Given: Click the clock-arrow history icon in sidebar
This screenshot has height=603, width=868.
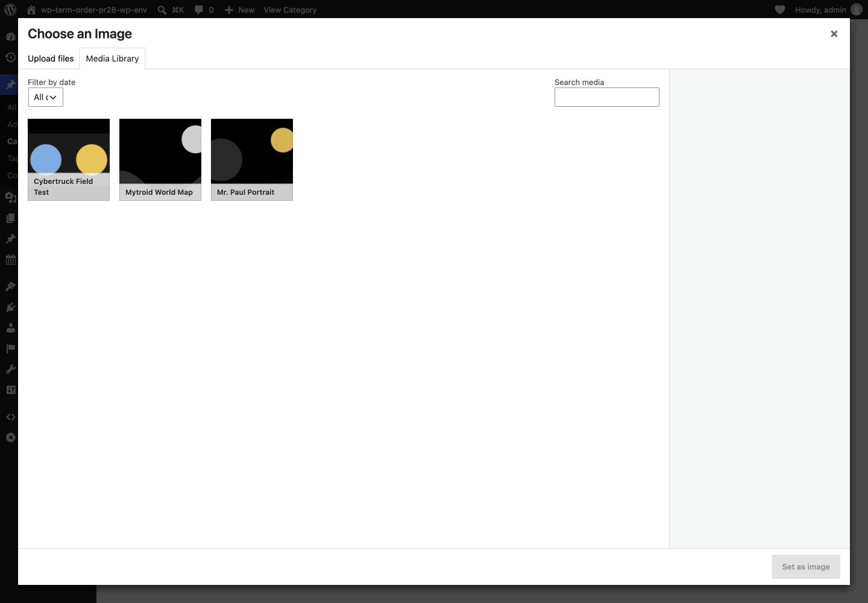Looking at the screenshot, I should click(x=10, y=58).
